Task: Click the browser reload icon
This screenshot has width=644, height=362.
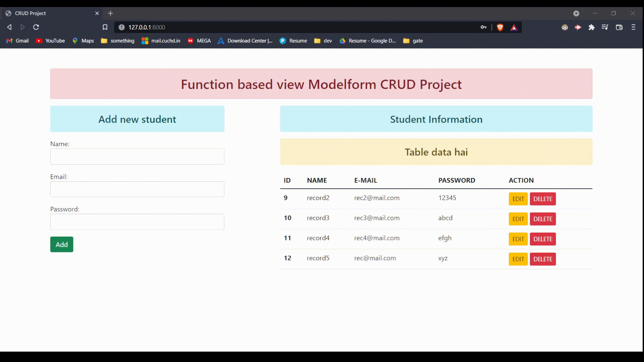Action: tap(36, 27)
